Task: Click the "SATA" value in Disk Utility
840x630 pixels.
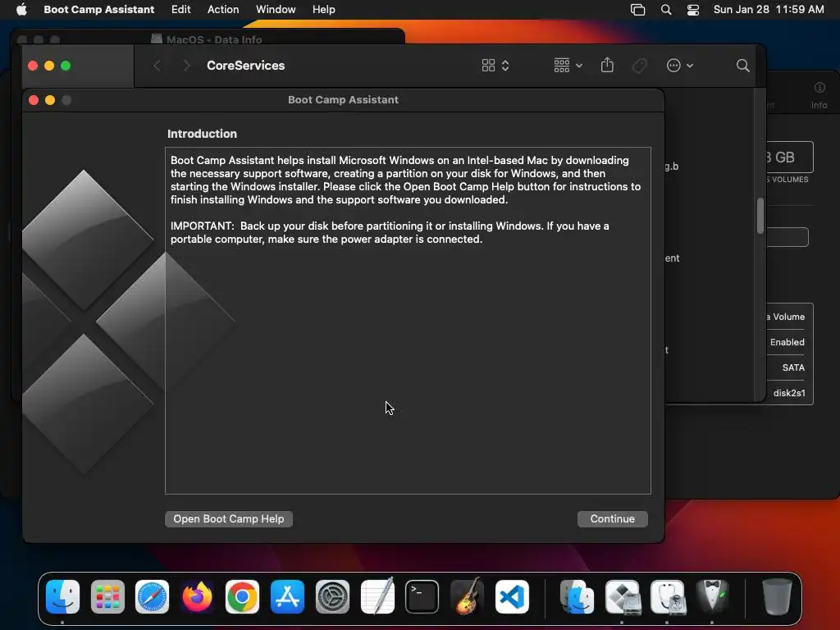Action: pos(793,367)
